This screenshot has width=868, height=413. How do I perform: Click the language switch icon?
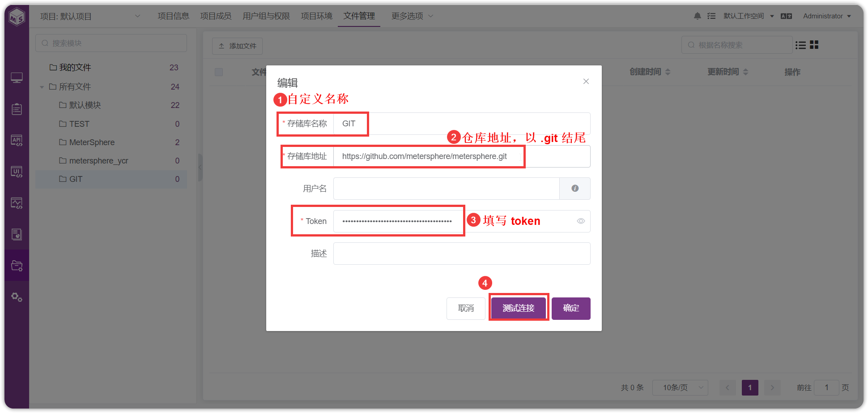786,16
